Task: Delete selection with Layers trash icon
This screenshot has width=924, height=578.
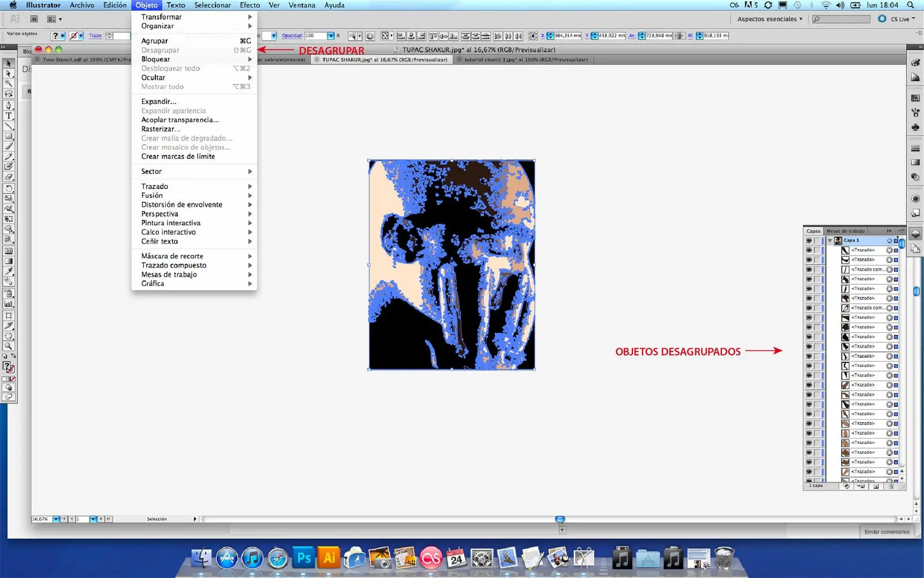Action: click(x=891, y=486)
